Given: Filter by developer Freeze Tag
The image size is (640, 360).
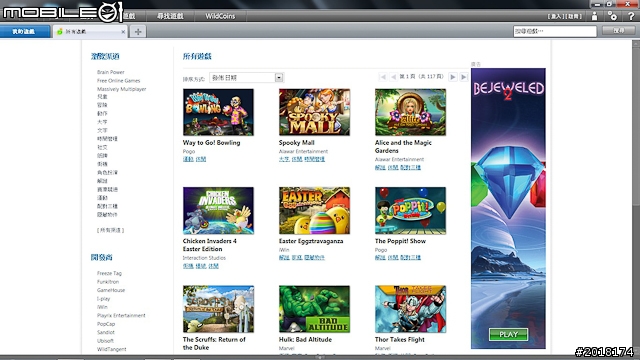Looking at the screenshot, I should pyautogui.click(x=109, y=273).
